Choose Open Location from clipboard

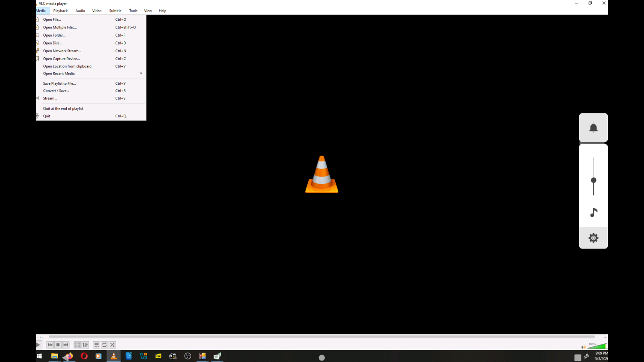(91, 66)
